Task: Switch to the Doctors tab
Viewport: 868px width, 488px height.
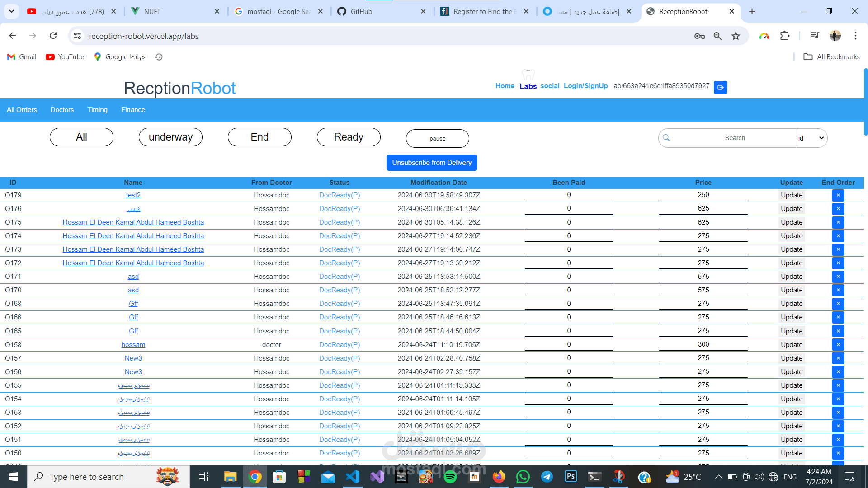Action: [x=62, y=110]
